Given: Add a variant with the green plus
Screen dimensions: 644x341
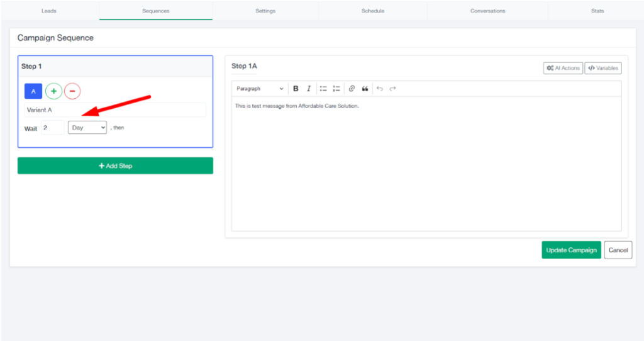Looking at the screenshot, I should pyautogui.click(x=53, y=91).
